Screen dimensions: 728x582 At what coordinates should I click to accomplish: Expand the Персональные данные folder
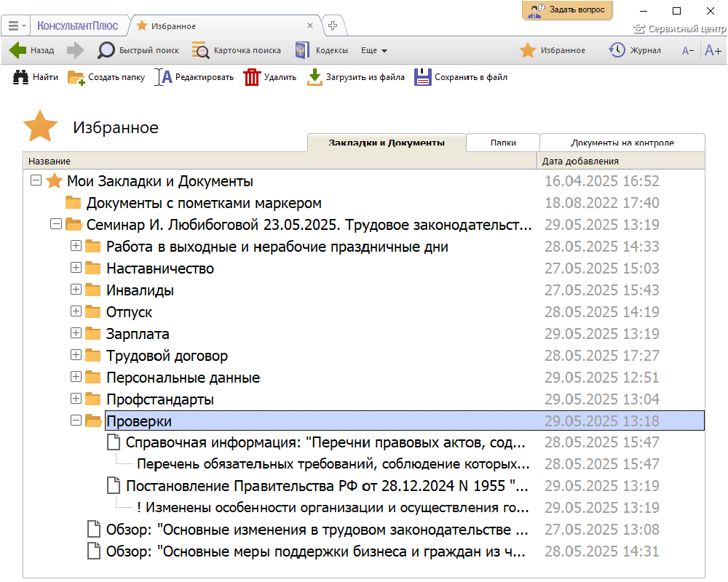[x=76, y=376]
